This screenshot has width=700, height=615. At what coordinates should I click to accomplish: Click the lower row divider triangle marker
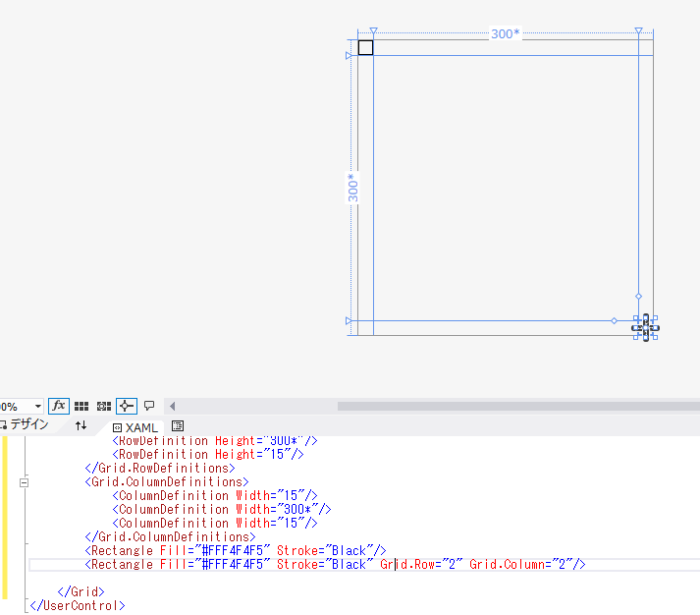click(349, 321)
